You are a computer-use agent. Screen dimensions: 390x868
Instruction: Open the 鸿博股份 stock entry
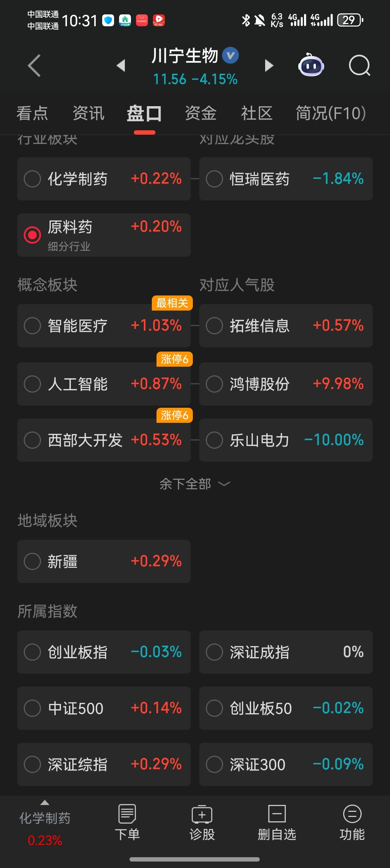286,384
